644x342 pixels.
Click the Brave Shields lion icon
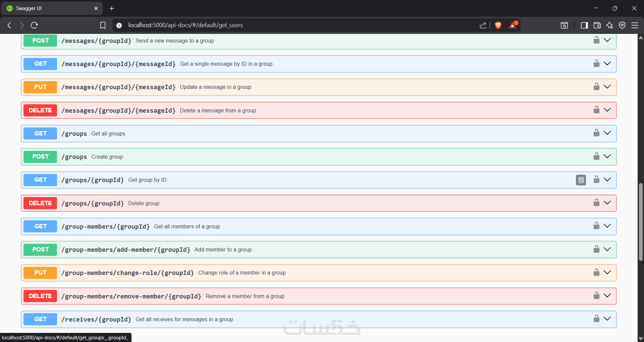point(498,25)
